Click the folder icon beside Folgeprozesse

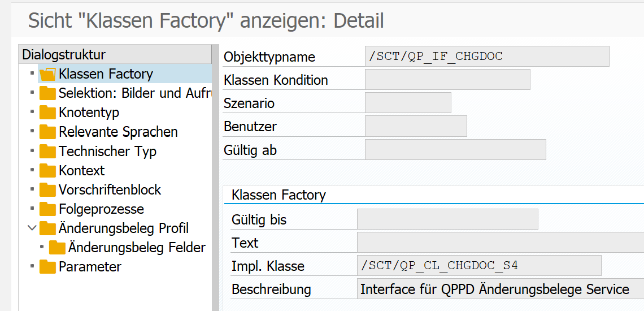click(47, 209)
